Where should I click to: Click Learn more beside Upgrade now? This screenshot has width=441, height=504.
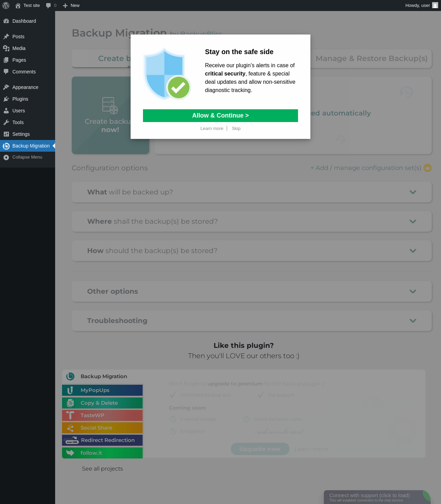click(311, 449)
